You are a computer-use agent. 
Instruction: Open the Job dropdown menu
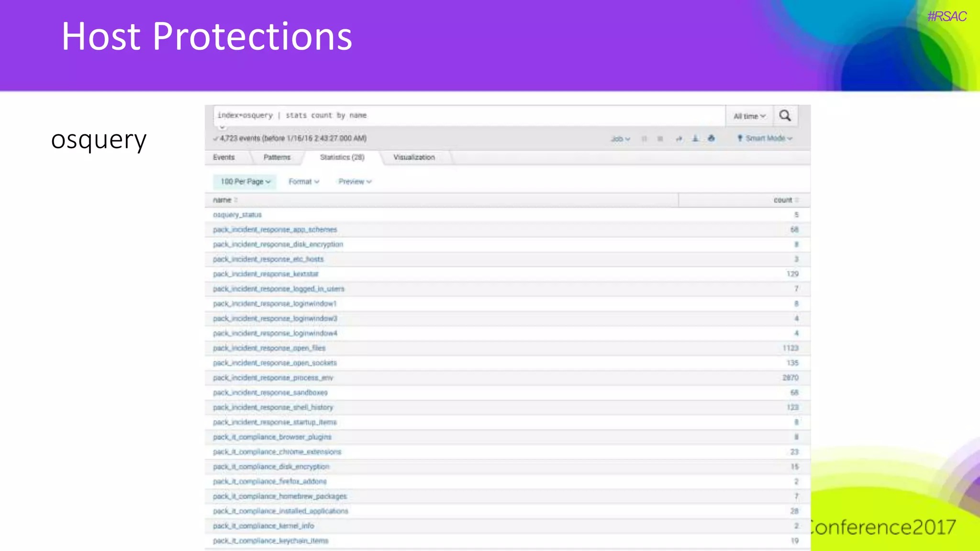coord(620,139)
